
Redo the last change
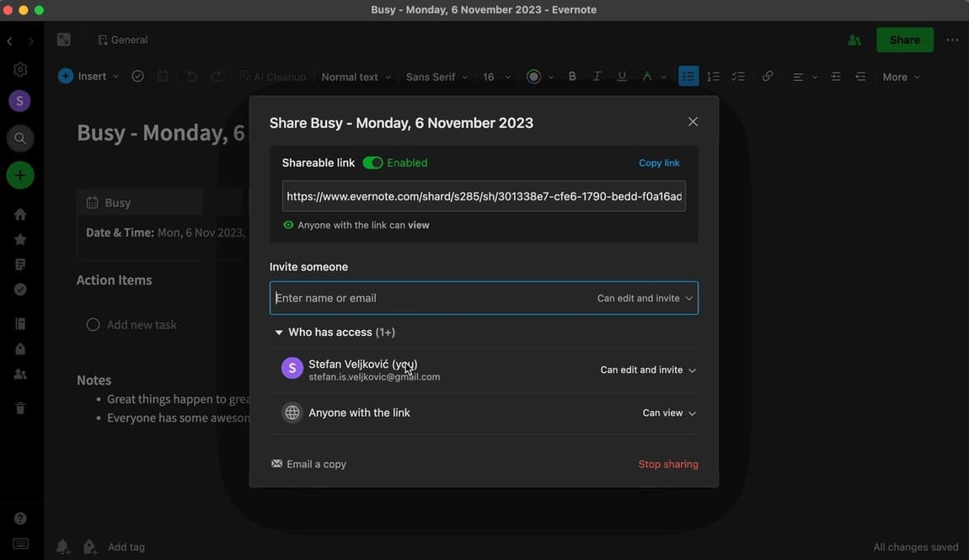coord(217,77)
